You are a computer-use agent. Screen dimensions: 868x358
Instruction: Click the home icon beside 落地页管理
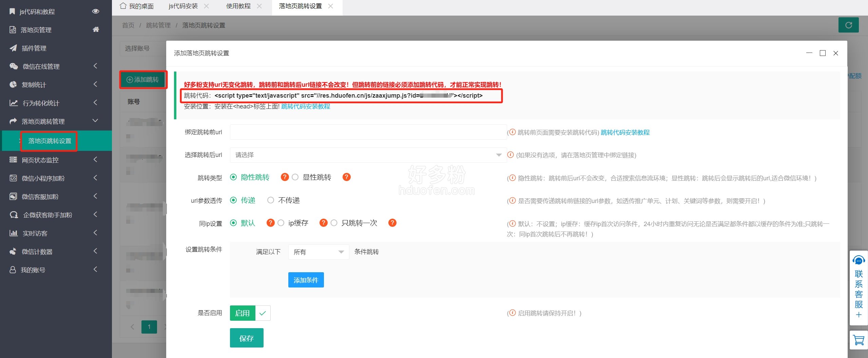pos(96,29)
